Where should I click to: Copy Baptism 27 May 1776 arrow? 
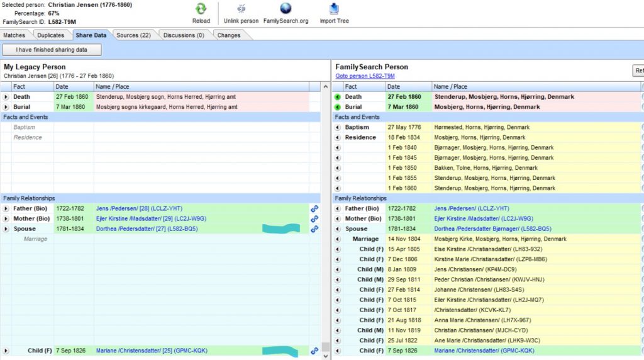(x=338, y=127)
